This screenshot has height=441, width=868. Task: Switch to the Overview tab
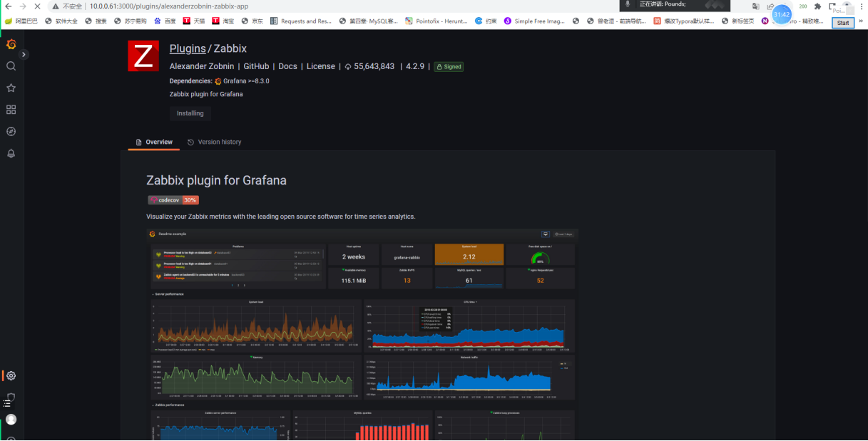(154, 142)
